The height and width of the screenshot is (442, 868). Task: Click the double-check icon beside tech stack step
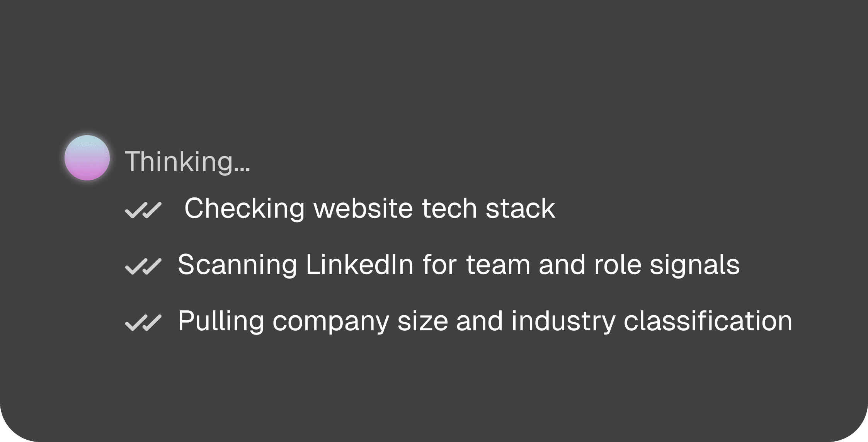coord(143,210)
